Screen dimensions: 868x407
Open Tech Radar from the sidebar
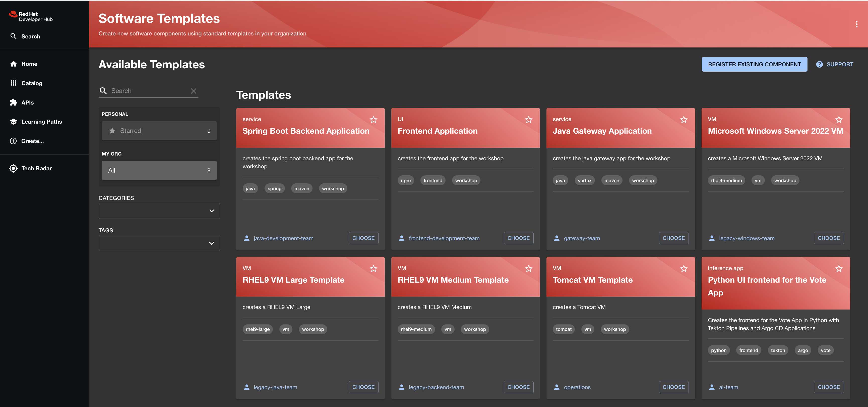pos(36,168)
